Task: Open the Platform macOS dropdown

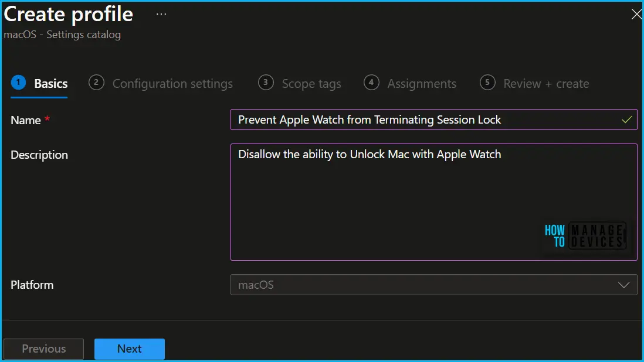Action: (433, 285)
